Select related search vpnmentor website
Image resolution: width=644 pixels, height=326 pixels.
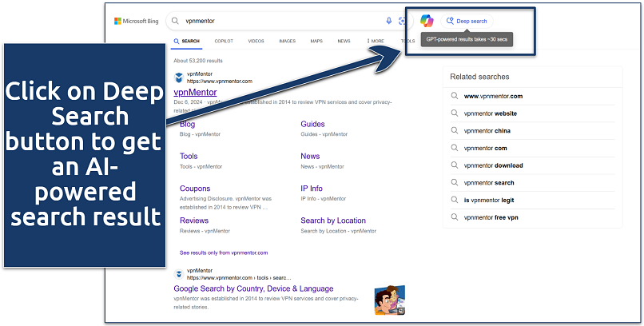(491, 113)
